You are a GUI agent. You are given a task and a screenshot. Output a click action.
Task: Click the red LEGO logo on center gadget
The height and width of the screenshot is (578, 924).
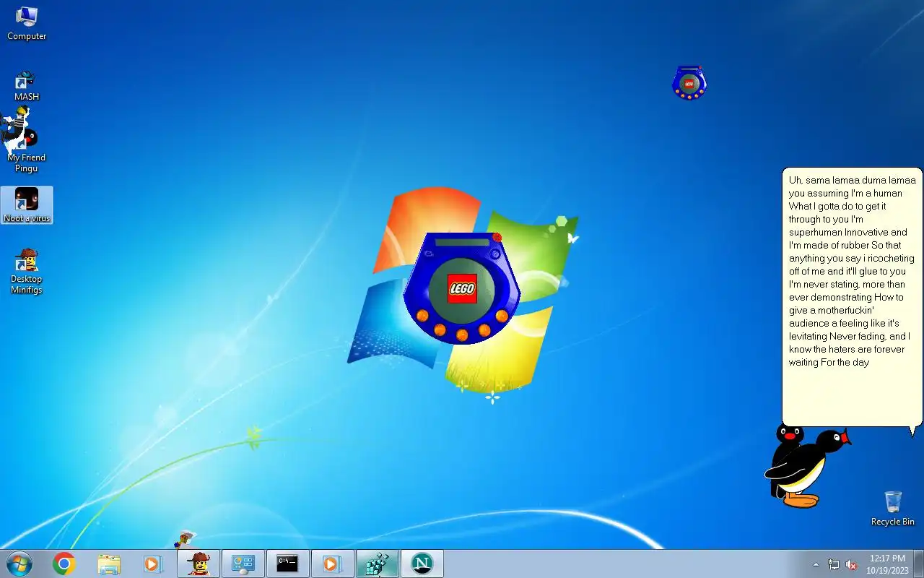tap(462, 289)
